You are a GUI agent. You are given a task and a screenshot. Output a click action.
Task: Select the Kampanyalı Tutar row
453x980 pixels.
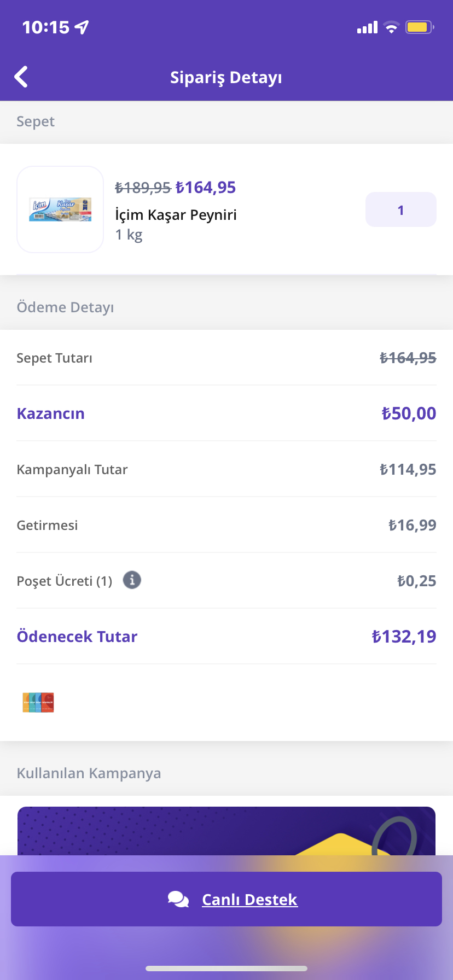point(226,469)
